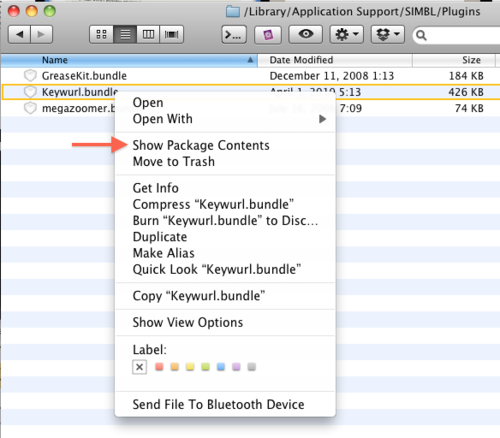Click December 11, 2008 date cell
The width and height of the screenshot is (500, 438).
pos(332,76)
